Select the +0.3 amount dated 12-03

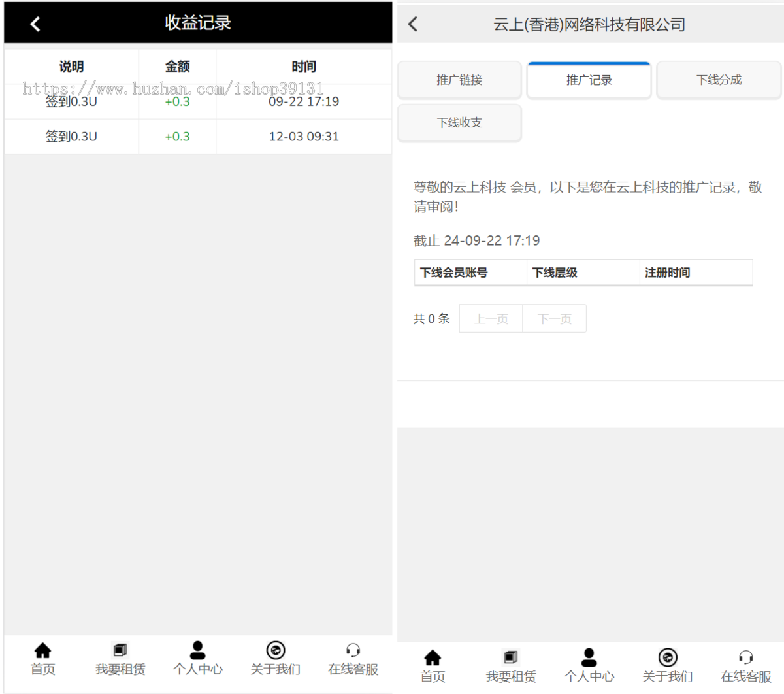[177, 137]
